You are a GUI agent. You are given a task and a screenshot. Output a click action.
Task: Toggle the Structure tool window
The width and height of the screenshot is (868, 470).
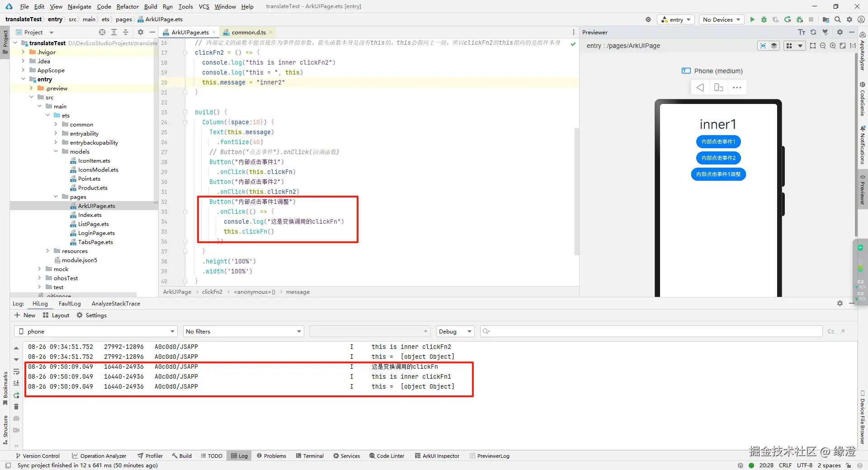(5, 429)
